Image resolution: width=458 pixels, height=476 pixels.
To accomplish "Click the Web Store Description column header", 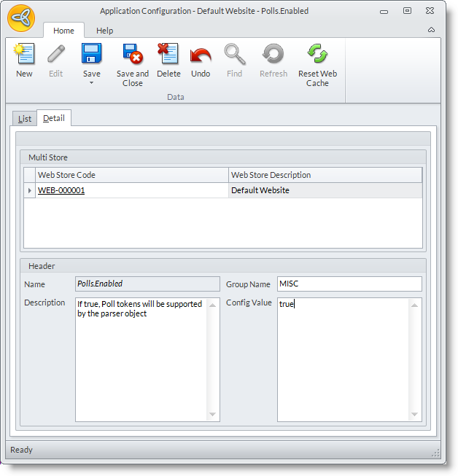I will click(325, 175).
